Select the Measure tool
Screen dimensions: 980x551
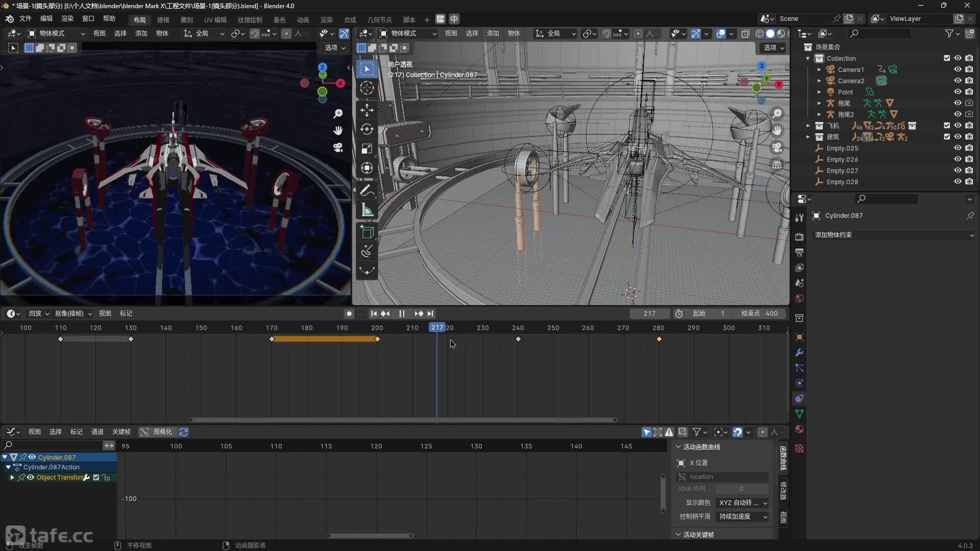tap(366, 210)
